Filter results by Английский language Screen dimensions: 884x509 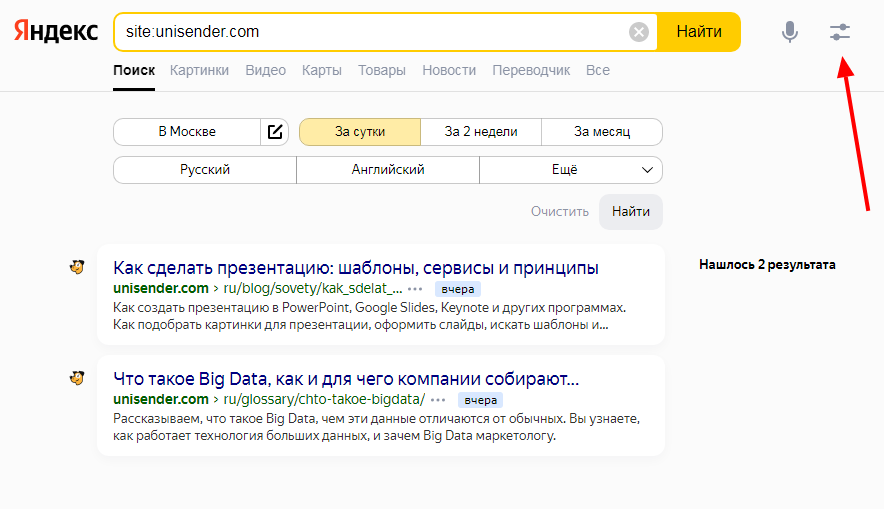388,170
